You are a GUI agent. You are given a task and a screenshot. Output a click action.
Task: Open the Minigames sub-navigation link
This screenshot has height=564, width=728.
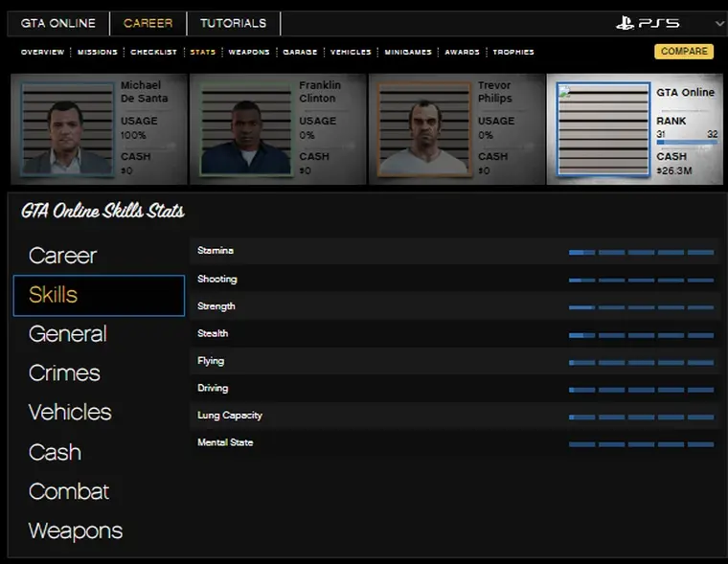(x=407, y=53)
